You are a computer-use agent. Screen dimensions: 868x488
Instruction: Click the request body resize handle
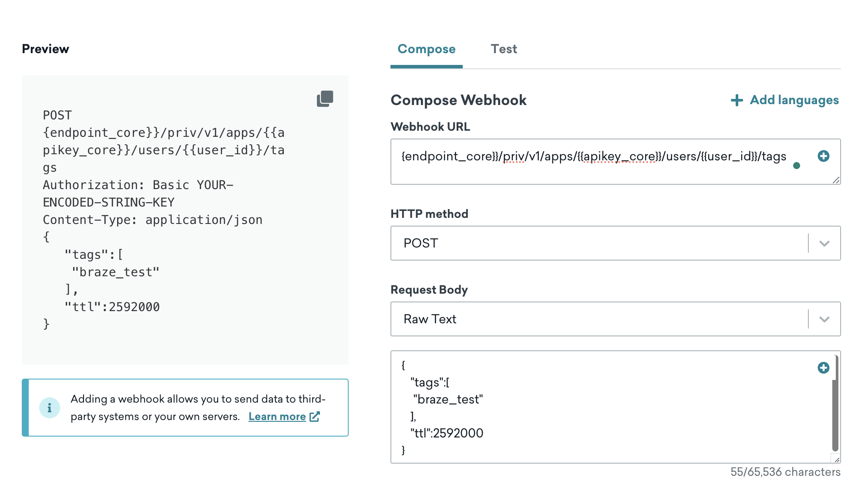coord(836,459)
